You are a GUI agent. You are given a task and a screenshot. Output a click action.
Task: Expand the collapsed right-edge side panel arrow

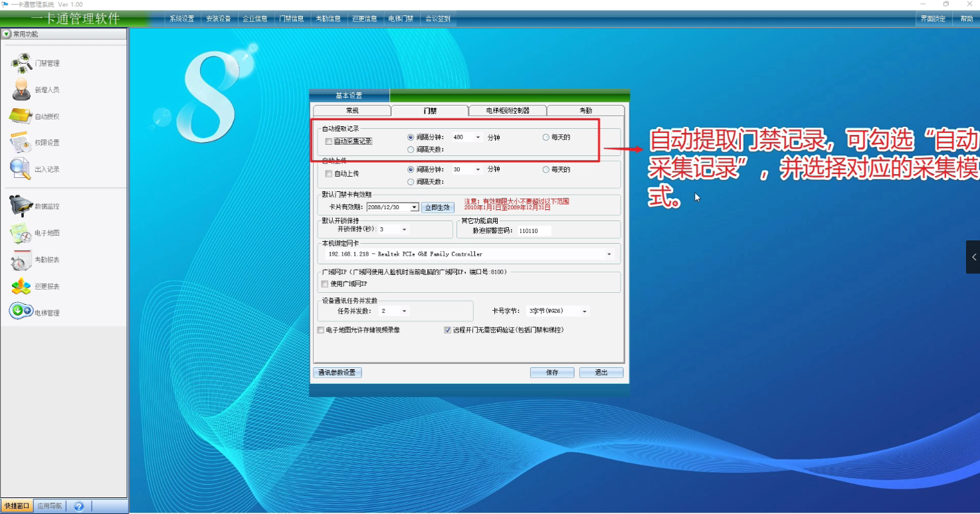click(973, 257)
